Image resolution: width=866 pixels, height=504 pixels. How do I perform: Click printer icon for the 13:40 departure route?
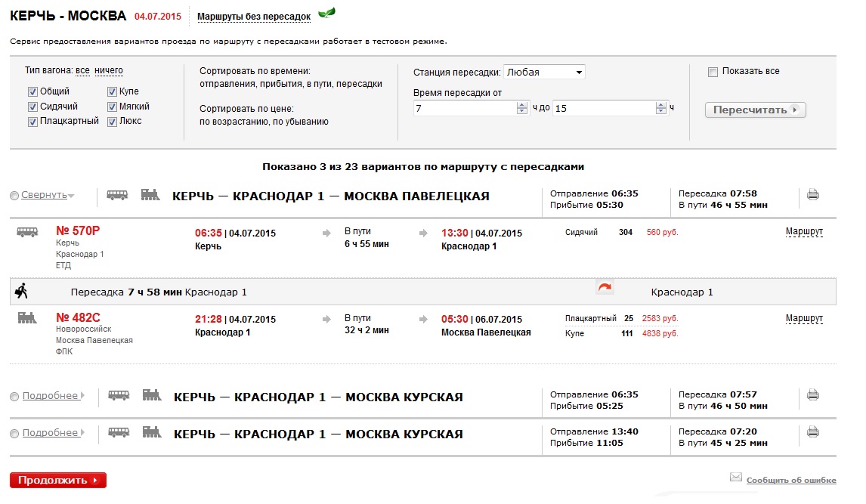[x=812, y=432]
